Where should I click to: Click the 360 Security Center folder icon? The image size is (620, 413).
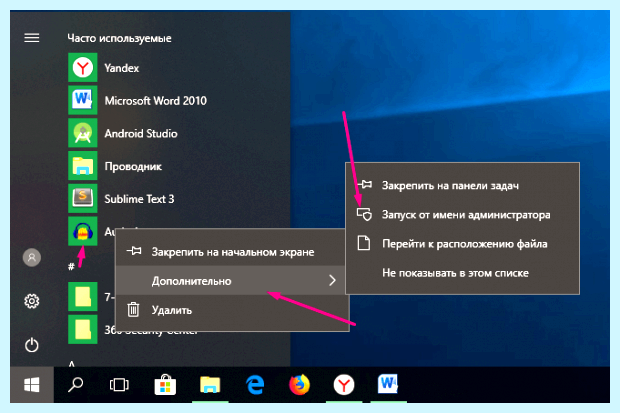(x=83, y=330)
